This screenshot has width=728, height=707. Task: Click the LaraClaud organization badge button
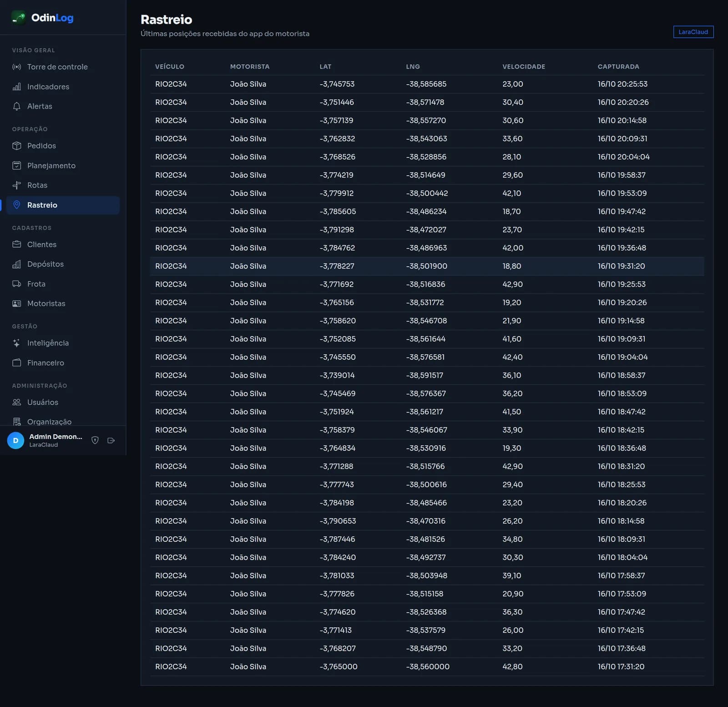click(693, 32)
